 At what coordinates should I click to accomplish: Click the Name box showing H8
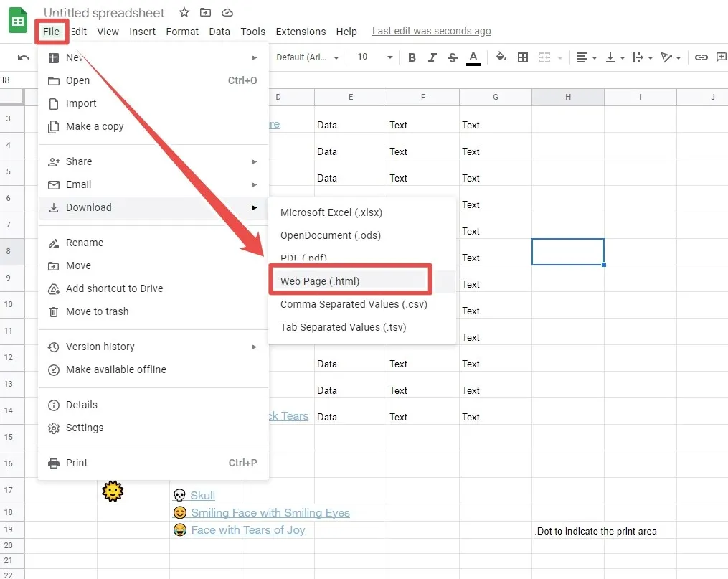(x=19, y=80)
